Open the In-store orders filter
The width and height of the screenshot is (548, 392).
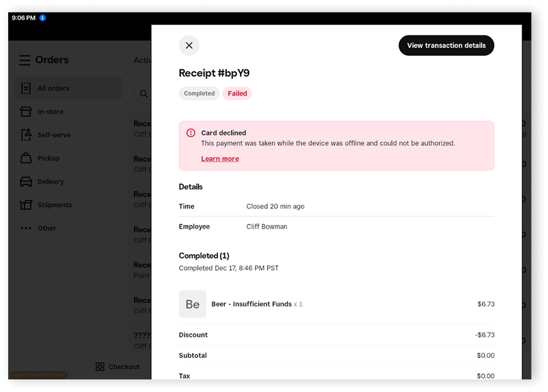click(x=69, y=111)
